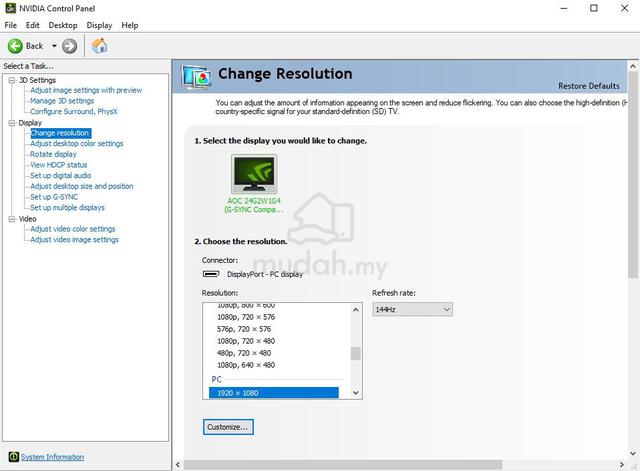
Task: Click the resolution list scroll-down arrow
Action: (356, 393)
